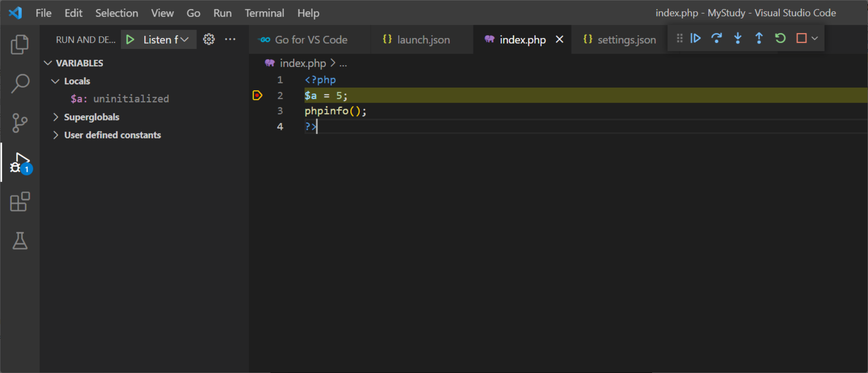Image resolution: width=868 pixels, height=373 pixels.
Task: Open the Search view icon
Action: pyautogui.click(x=20, y=83)
